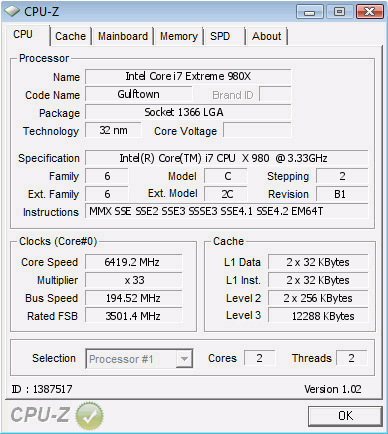Screen dimensions: 388x434
Task: Click the Instructions field listing MMX SSE
Action: (x=227, y=211)
